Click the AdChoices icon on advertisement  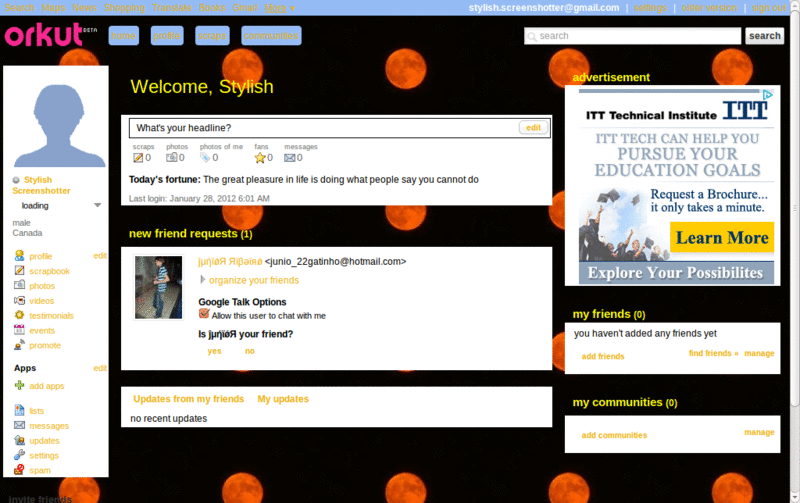[x=768, y=94]
